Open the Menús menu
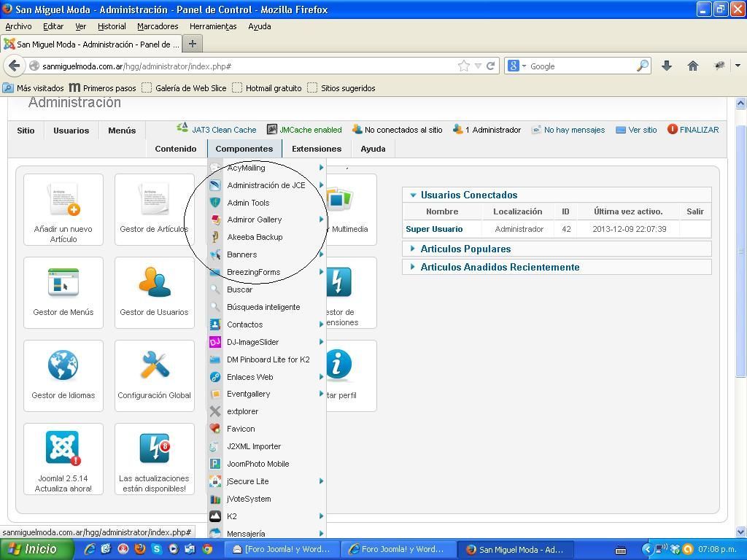747x560 pixels. click(122, 130)
